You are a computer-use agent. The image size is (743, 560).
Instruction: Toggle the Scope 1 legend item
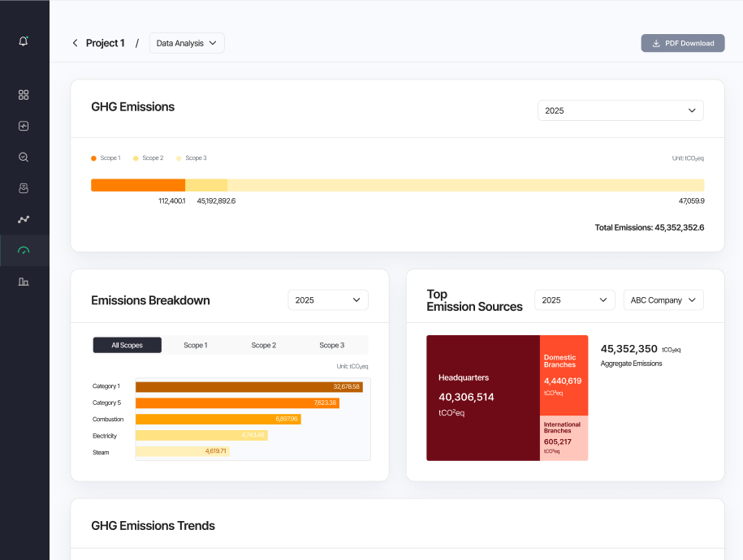click(x=106, y=158)
